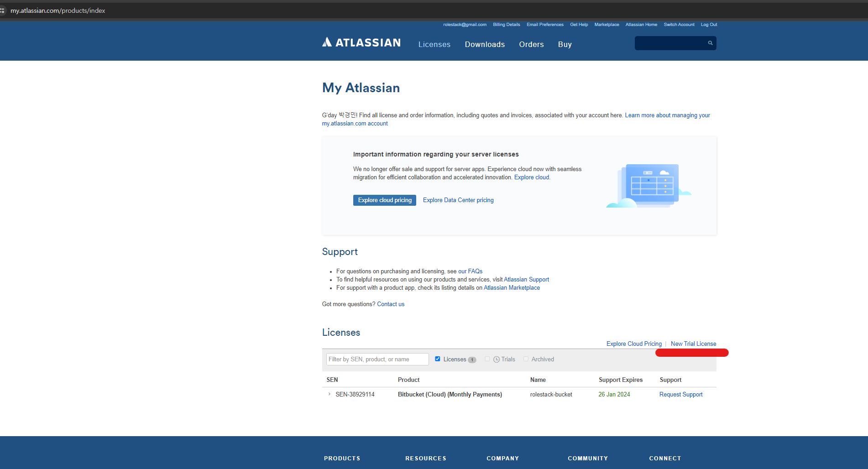Screen dimensions: 868x469
Task: Open Explore Data Center pricing link
Action: point(458,200)
